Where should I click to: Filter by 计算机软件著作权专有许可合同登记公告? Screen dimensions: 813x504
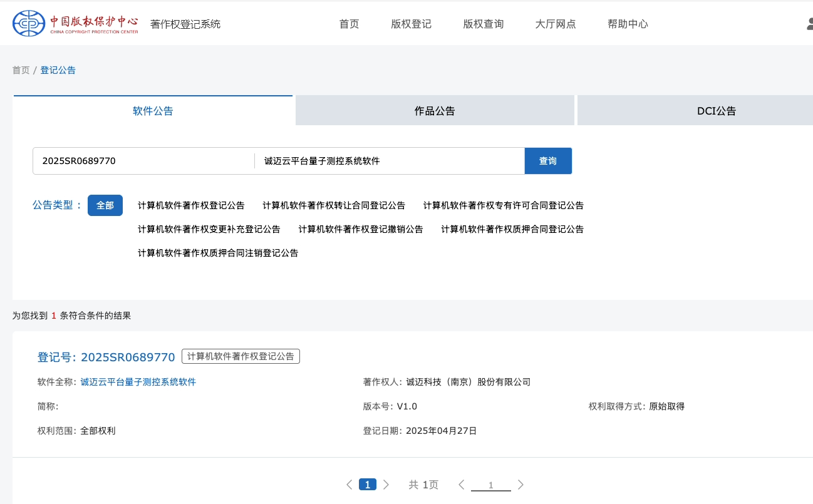click(x=504, y=205)
